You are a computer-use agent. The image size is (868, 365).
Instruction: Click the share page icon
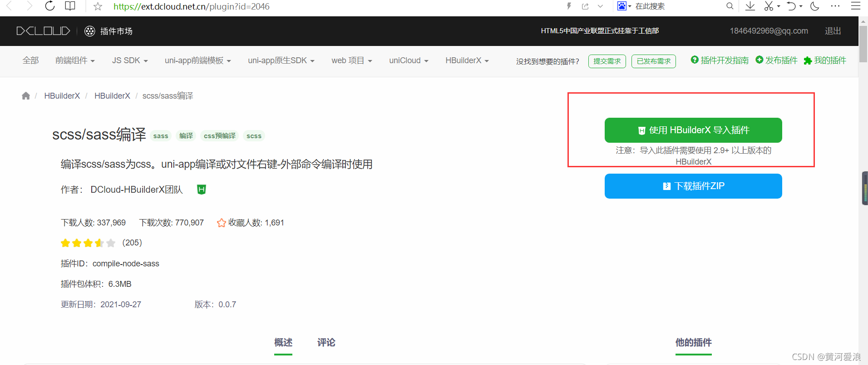585,6
